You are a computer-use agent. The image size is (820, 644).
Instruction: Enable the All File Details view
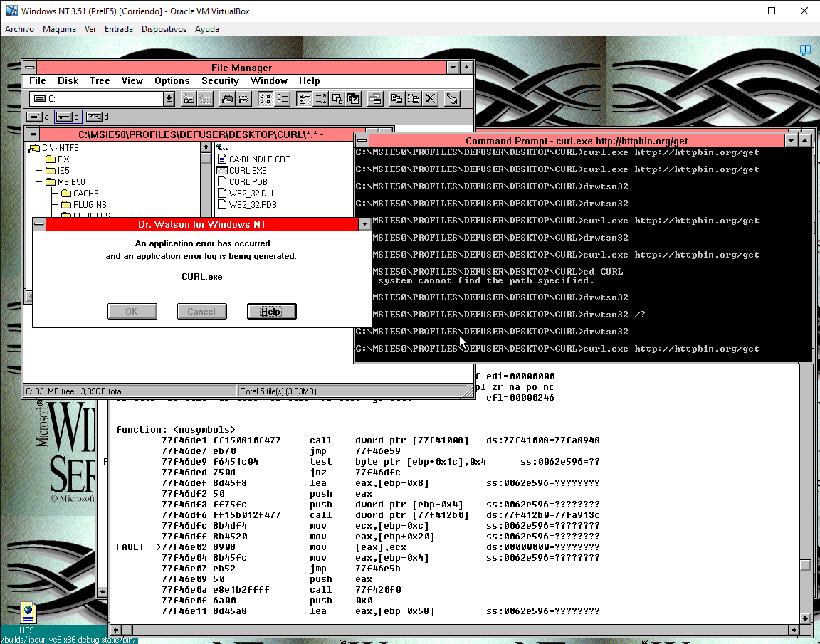pyautogui.click(x=283, y=99)
